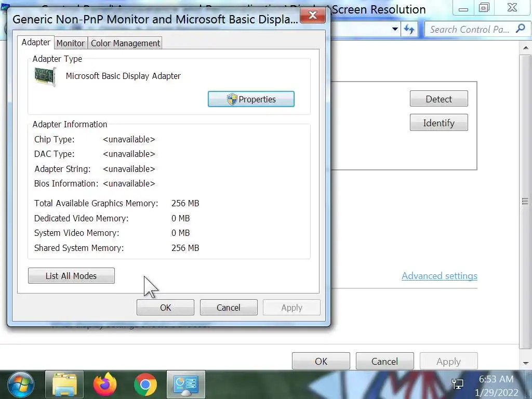Launch Google Chrome from the taskbar
The width and height of the screenshot is (532, 399).
tap(145, 384)
